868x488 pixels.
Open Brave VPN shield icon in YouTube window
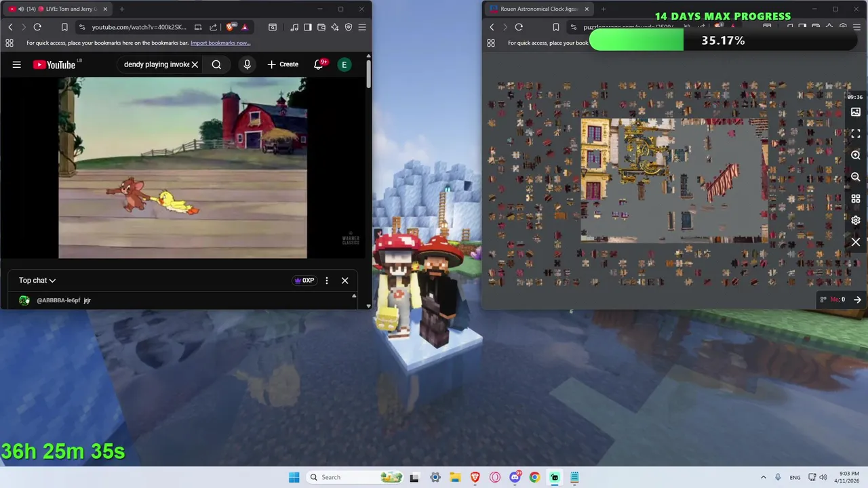[349, 27]
